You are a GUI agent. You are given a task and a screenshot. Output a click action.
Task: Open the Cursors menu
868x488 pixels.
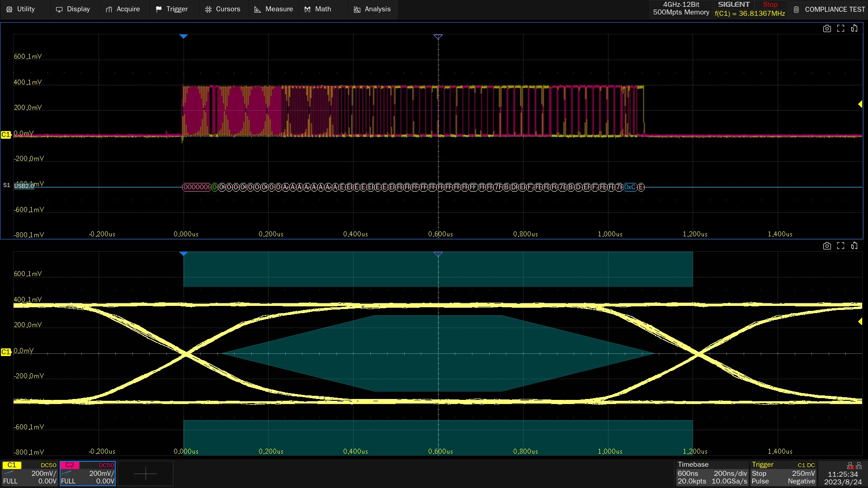tap(222, 9)
